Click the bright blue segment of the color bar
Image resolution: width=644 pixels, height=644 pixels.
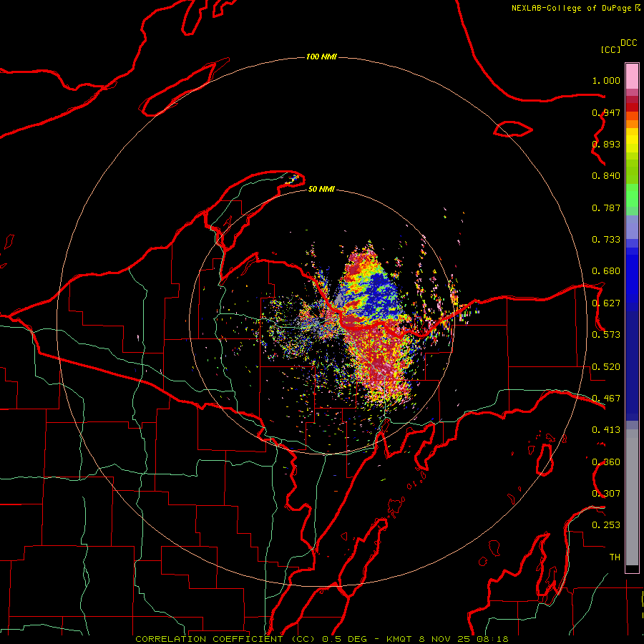pyautogui.click(x=632, y=279)
